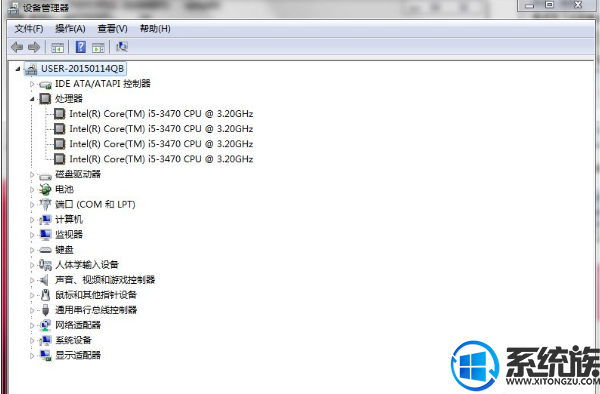Click the 显示适配器 display adapter icon
The height and width of the screenshot is (394, 600).
pos(45,355)
